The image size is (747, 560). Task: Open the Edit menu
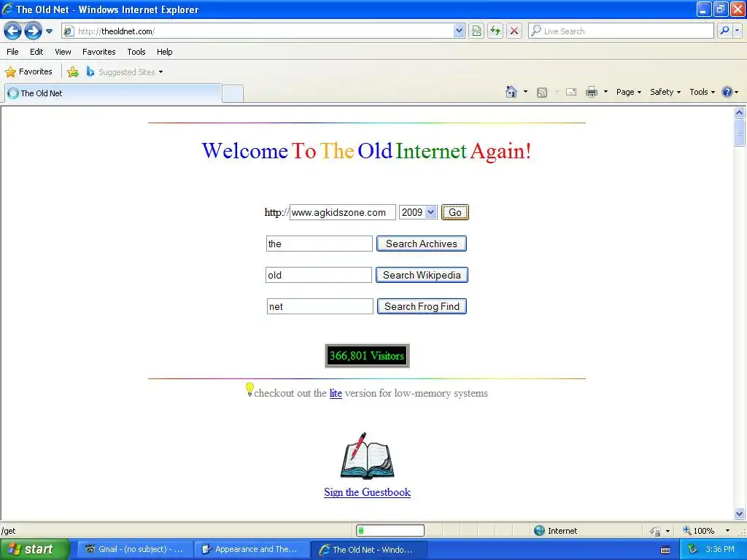tap(36, 52)
